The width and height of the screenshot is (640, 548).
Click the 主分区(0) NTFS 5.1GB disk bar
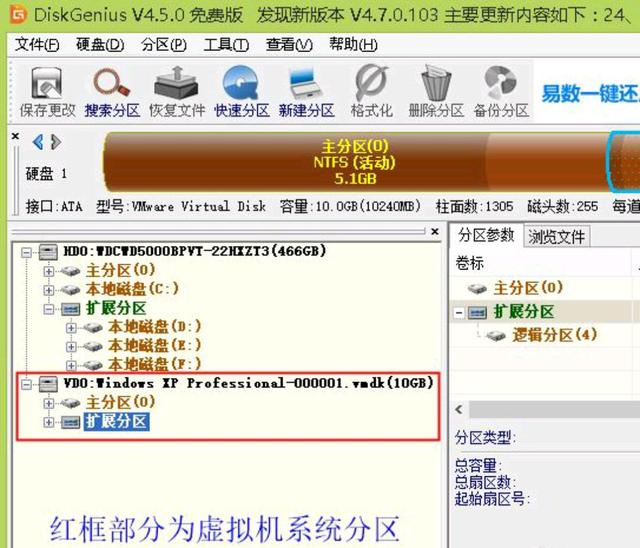tap(354, 162)
